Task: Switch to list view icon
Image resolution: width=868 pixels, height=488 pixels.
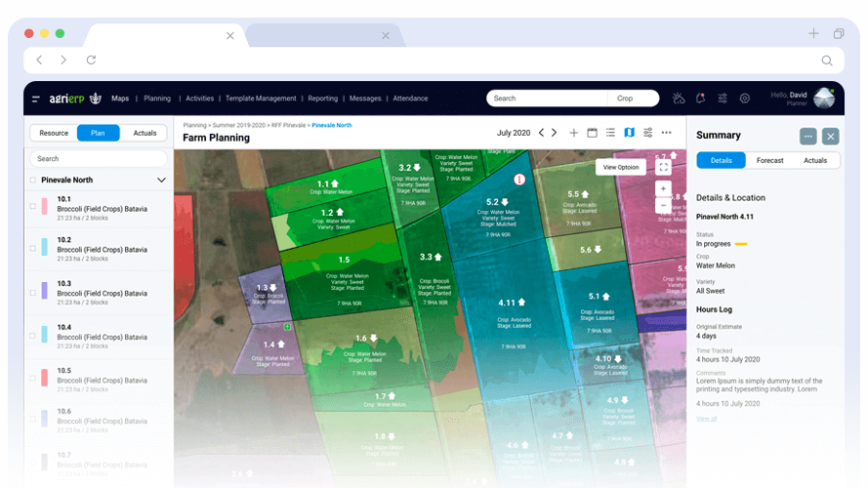Action: coord(610,133)
